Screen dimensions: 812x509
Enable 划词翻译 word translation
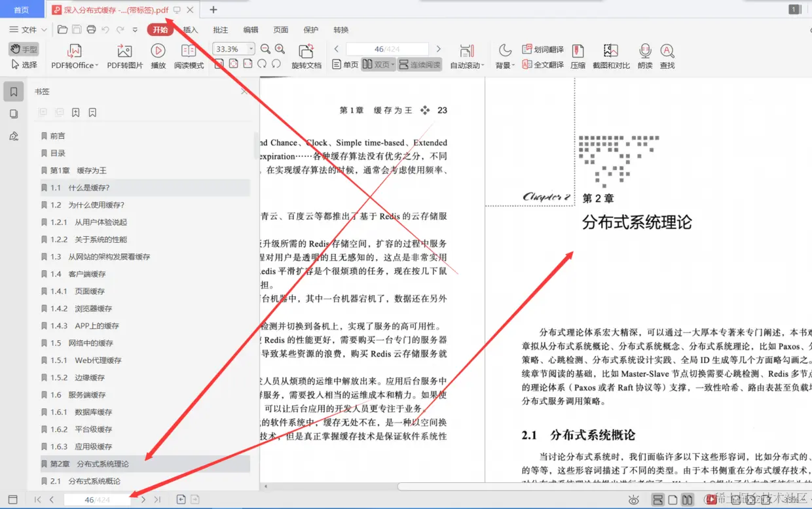(543, 49)
